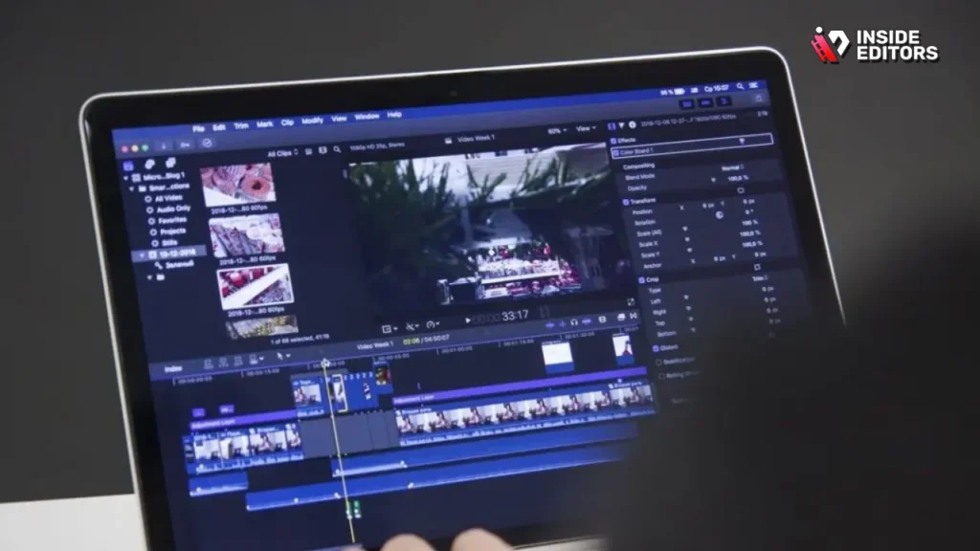Open the Trim menu
Screen dimensions: 980x551
(x=240, y=126)
